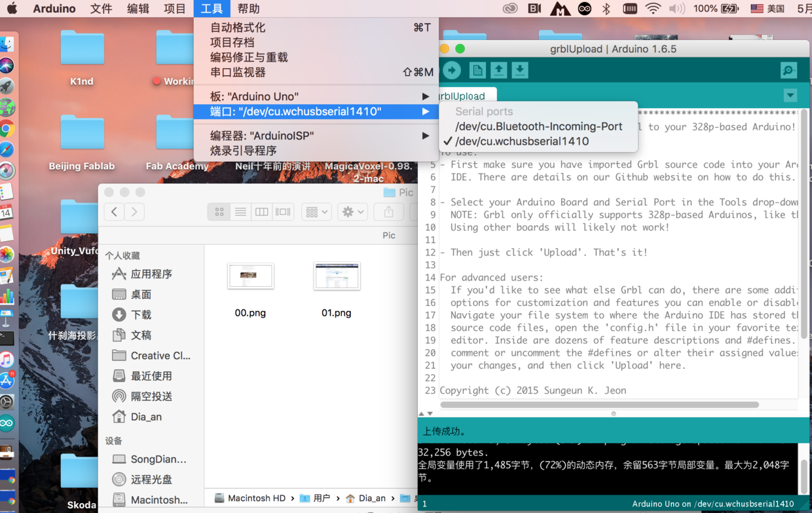Choose 串口监视器 menu item

coord(316,72)
